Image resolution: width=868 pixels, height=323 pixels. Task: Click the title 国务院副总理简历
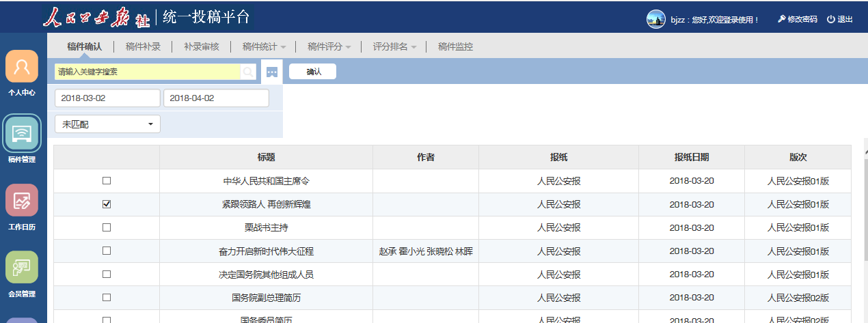coord(267,298)
